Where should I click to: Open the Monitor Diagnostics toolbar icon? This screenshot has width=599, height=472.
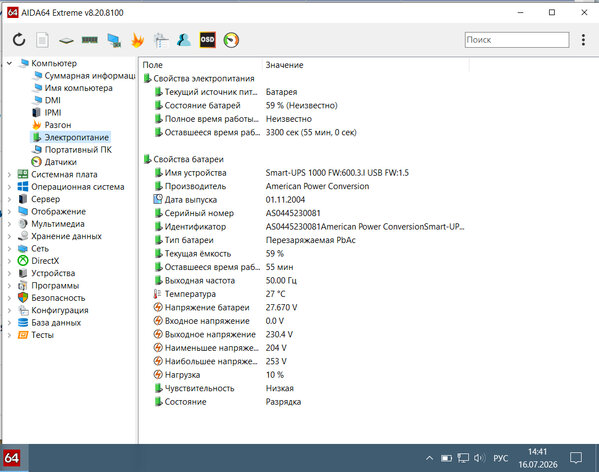114,40
